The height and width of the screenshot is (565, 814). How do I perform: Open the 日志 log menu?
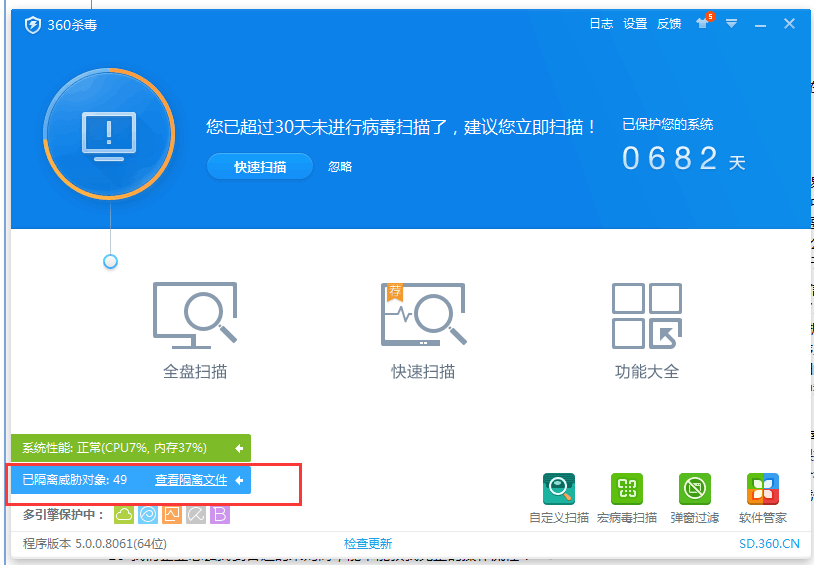click(x=601, y=24)
